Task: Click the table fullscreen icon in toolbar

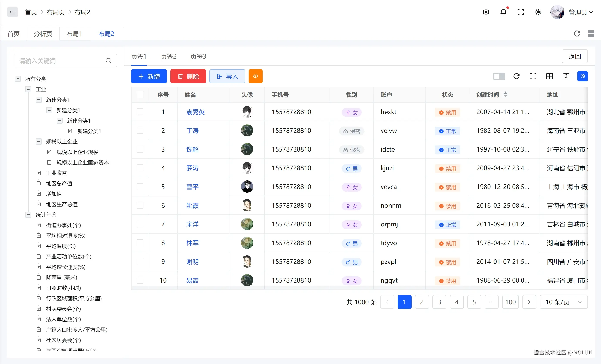Action: [533, 76]
